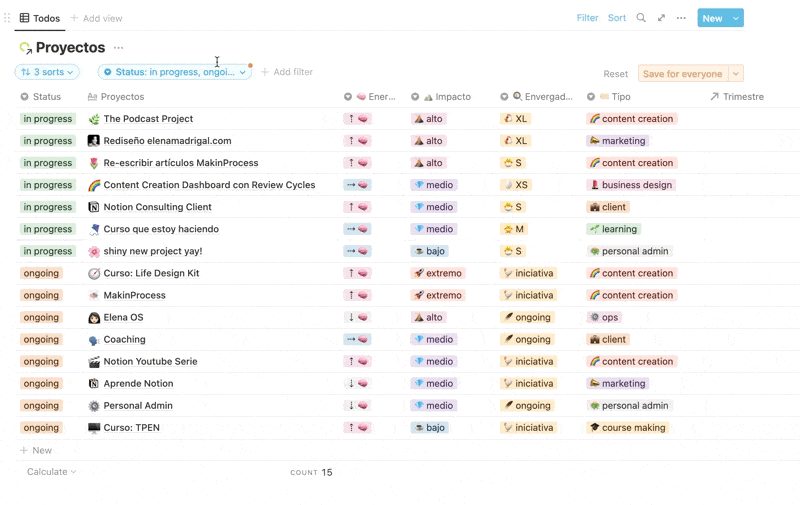Click the business design tag
The image size is (800, 505).
point(631,185)
